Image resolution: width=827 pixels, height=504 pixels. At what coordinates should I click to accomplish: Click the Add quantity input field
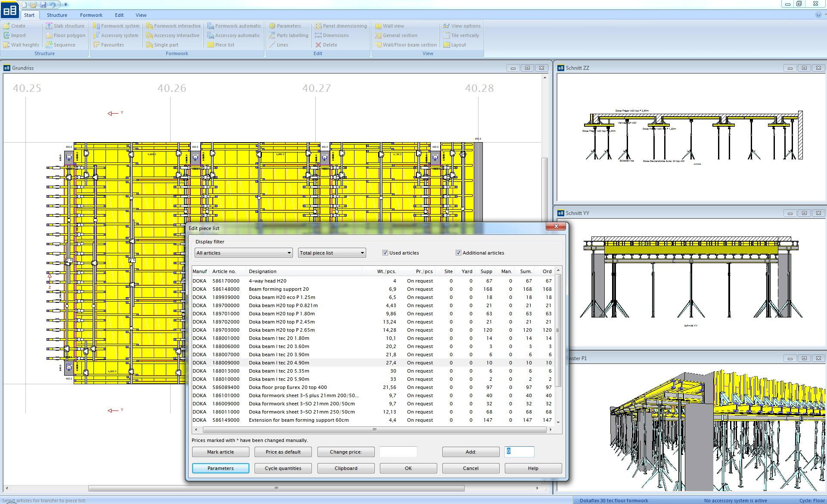[519, 451]
